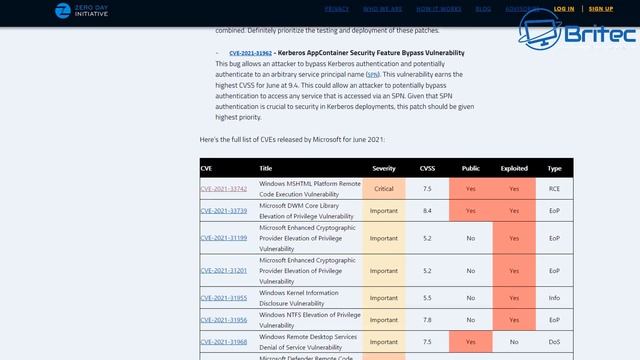The width and height of the screenshot is (640, 360).
Task: Click the Title column header
Action: point(265,168)
